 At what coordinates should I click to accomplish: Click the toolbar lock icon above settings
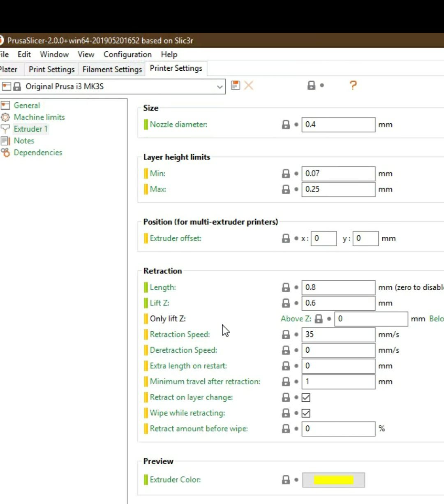311,85
